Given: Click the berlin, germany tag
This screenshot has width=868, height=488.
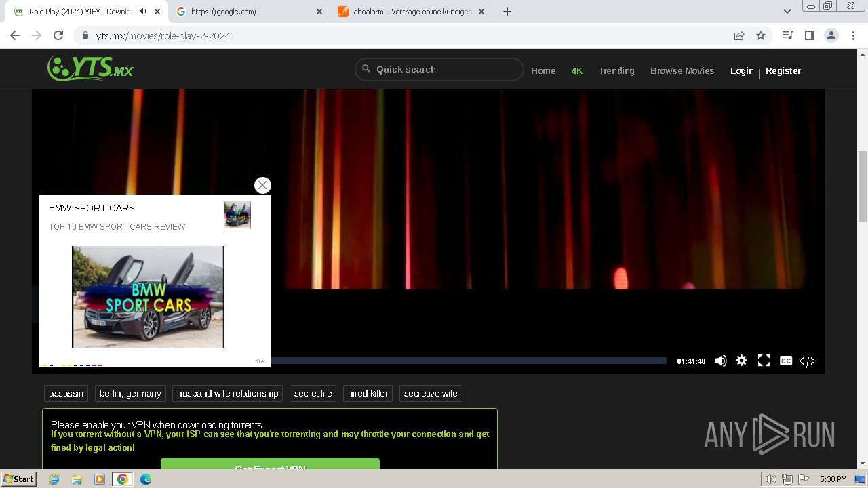Looking at the screenshot, I should tap(130, 393).
